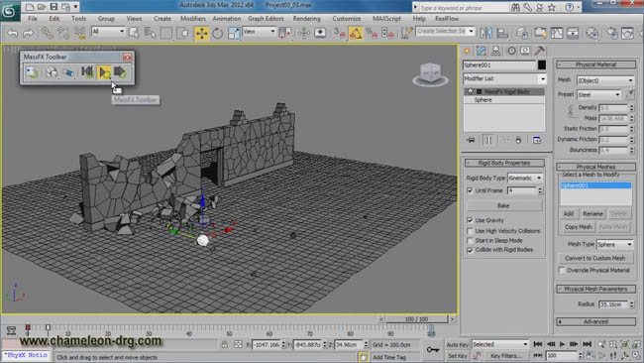The height and width of the screenshot is (363, 644).
Task: Click the Bake button
Action: click(503, 205)
